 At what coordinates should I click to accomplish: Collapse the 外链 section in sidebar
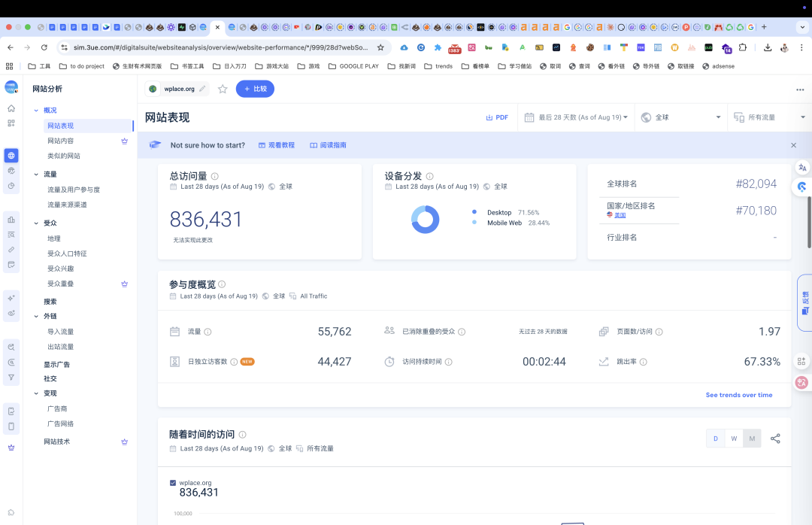(36, 316)
